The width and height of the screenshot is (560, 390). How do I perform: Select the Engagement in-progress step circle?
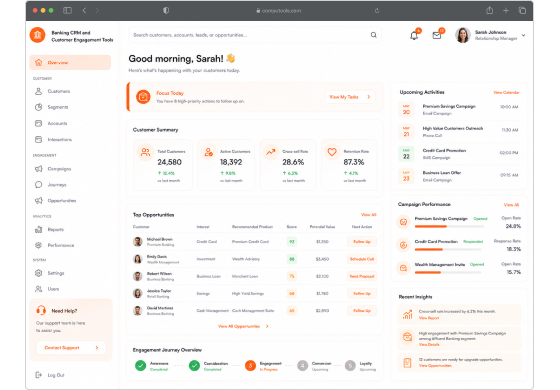[x=250, y=365]
